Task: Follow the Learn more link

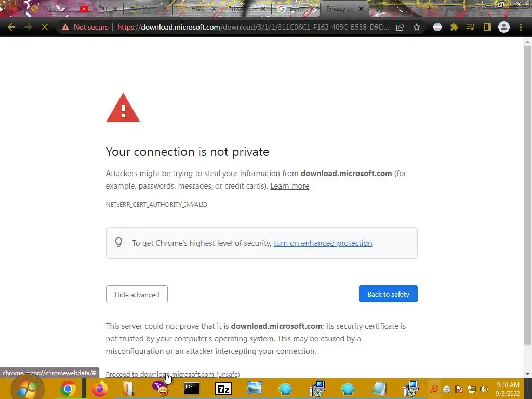Action: pyautogui.click(x=289, y=186)
